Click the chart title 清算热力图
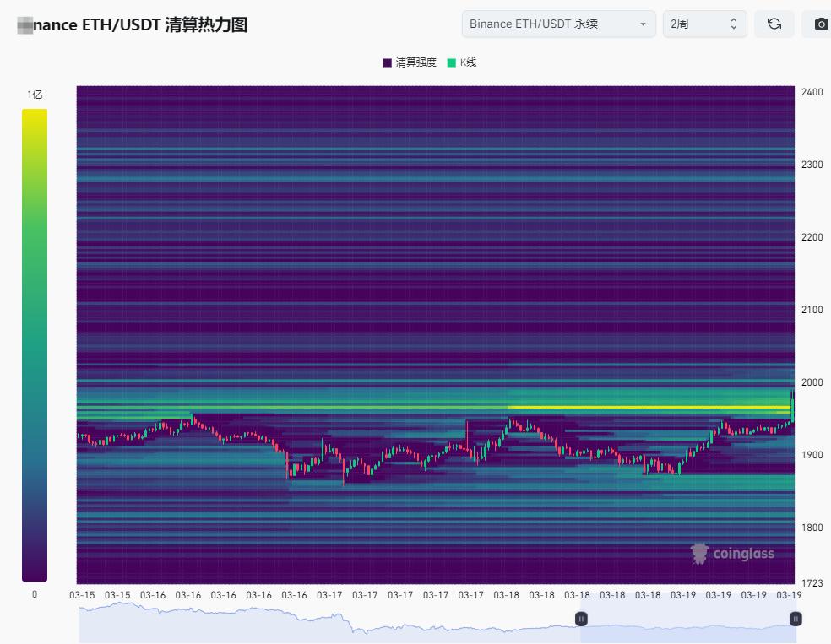The width and height of the screenshot is (831, 644). [x=206, y=24]
